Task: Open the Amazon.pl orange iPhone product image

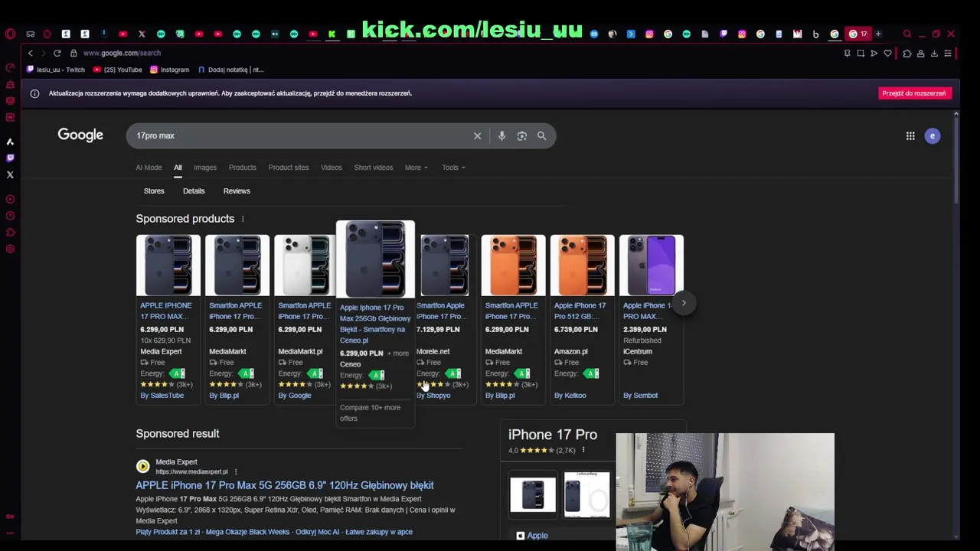Action: [582, 266]
